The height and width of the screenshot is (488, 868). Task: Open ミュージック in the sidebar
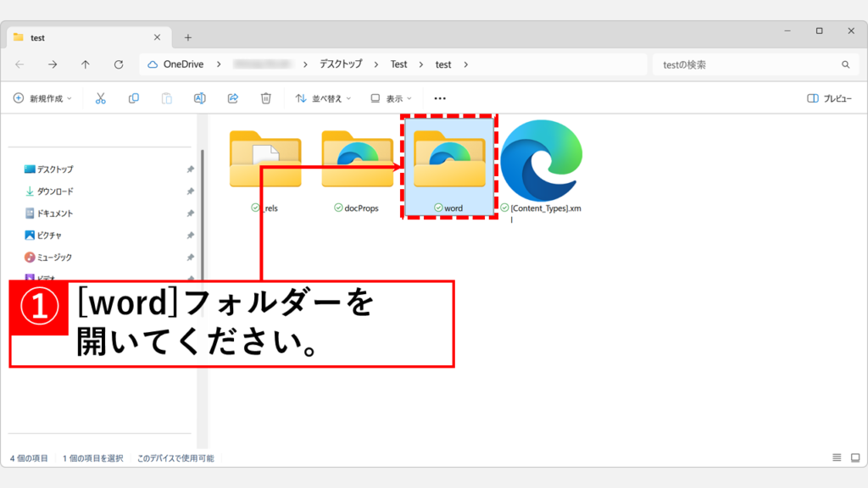(48, 258)
